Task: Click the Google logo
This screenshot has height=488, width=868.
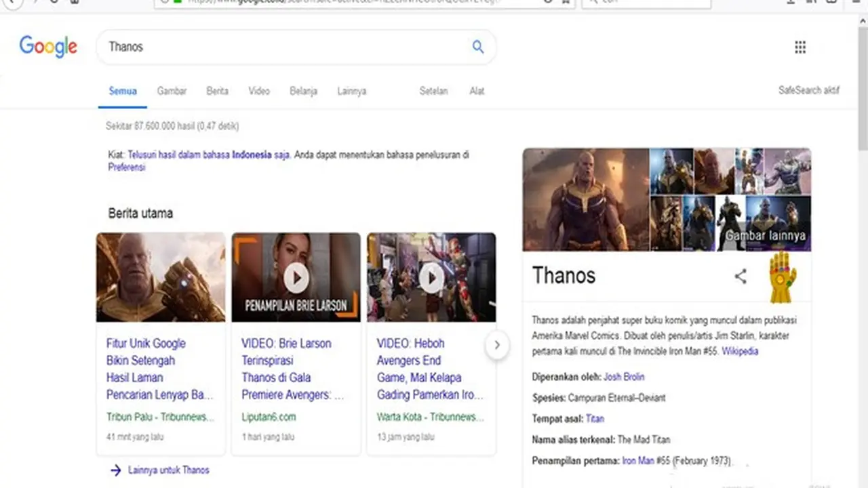Action: [x=48, y=47]
